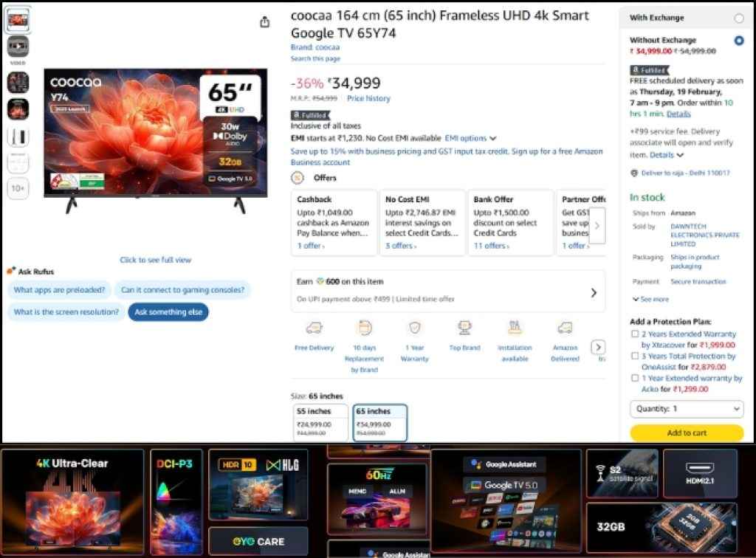This screenshot has height=558, width=756.
Task: Click the 10+ more images thumbnail
Action: tap(18, 189)
